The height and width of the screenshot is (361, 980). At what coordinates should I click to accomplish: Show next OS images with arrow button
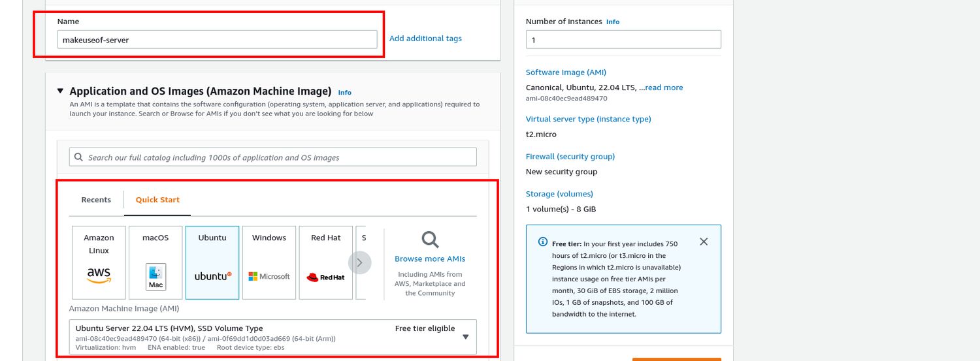(x=360, y=262)
